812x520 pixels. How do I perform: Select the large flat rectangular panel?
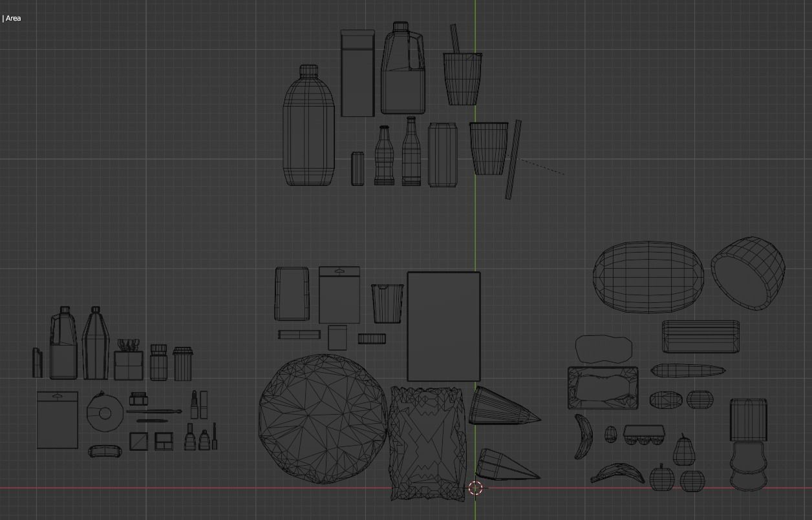point(443,327)
